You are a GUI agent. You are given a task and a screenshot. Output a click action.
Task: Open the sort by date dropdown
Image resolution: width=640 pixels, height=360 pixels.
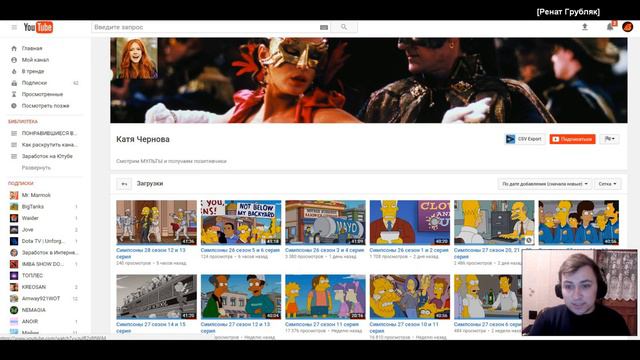coord(545,184)
